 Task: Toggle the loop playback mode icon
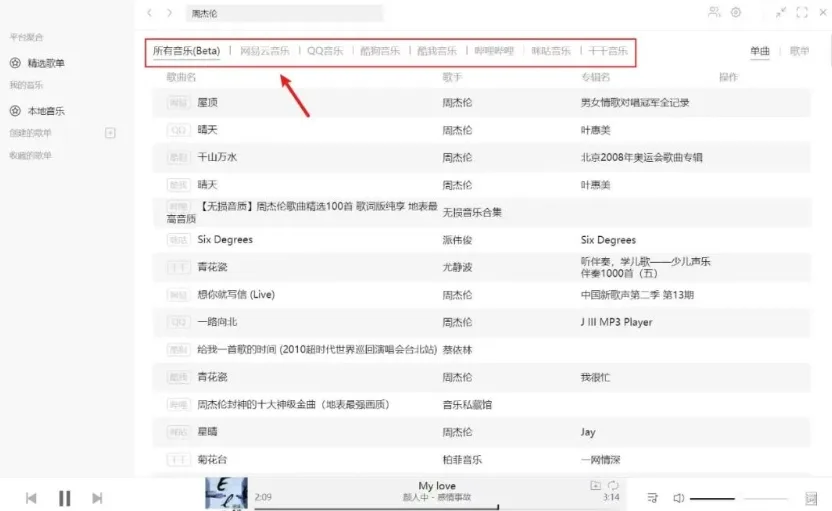pyautogui.click(x=613, y=485)
